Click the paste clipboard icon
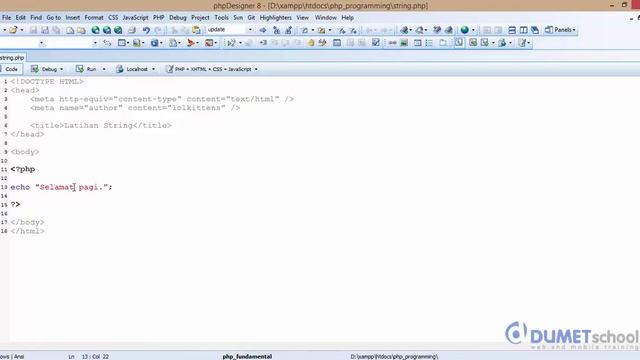Screen dimensions: 640x360 pos(196,30)
